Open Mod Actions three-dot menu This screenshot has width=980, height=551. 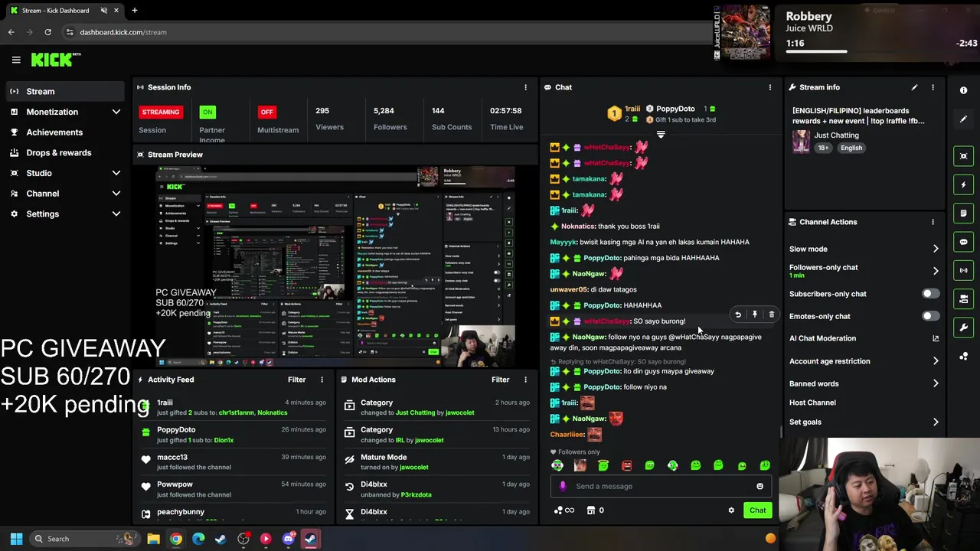tap(525, 380)
